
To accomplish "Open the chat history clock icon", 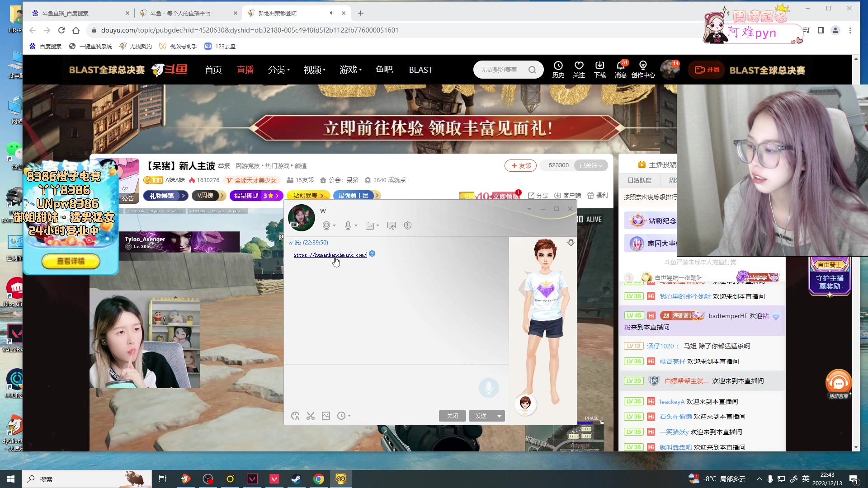I will 341,416.
